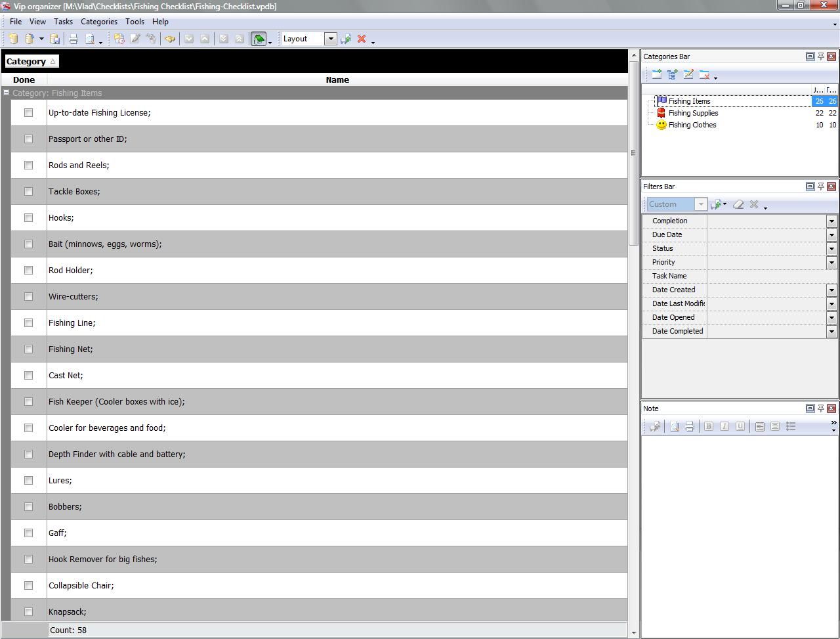Collapse the Category: Fishing Items group
Viewport: 840px width, 639px height.
click(6, 93)
